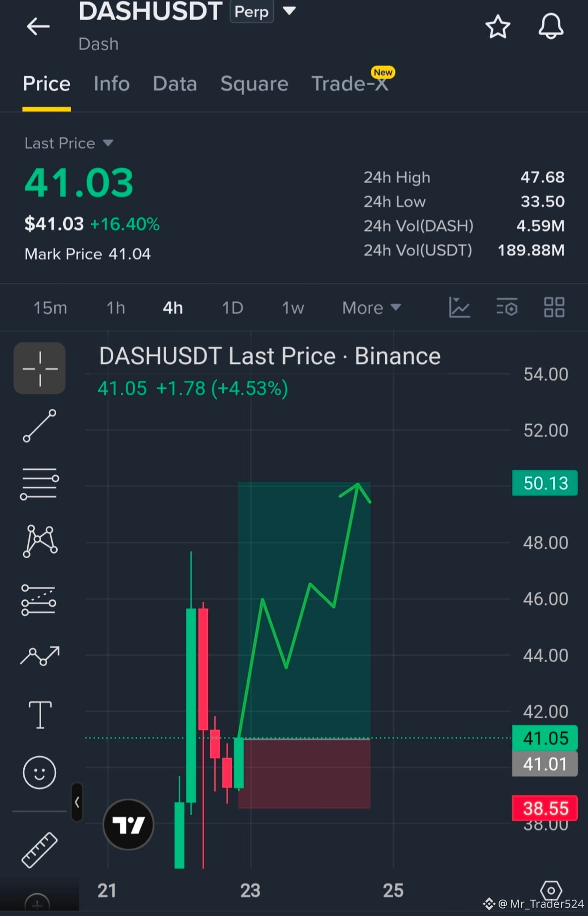Open the four-square chart layout icon
The width and height of the screenshot is (588, 916).
click(x=554, y=307)
